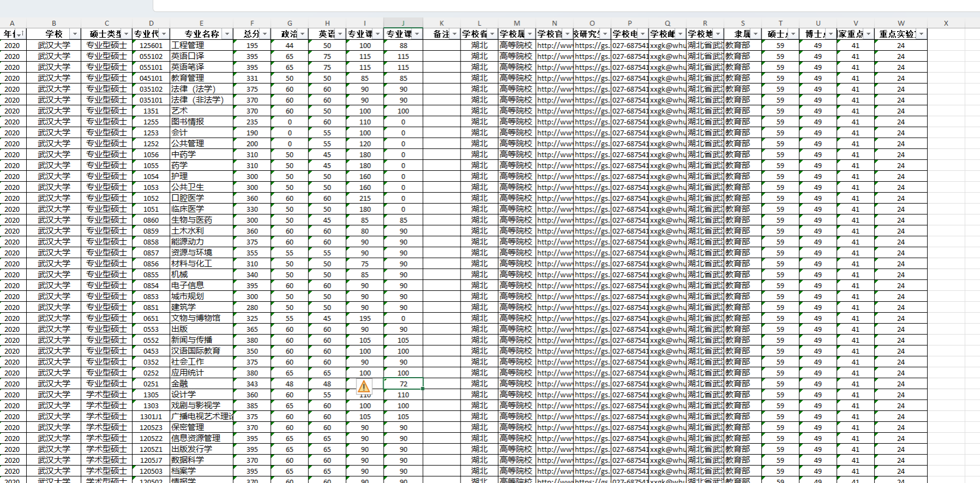This screenshot has width=980, height=483.
Task: Select the 专业课 cell 88 in 工程管理 row
Action: (x=403, y=45)
